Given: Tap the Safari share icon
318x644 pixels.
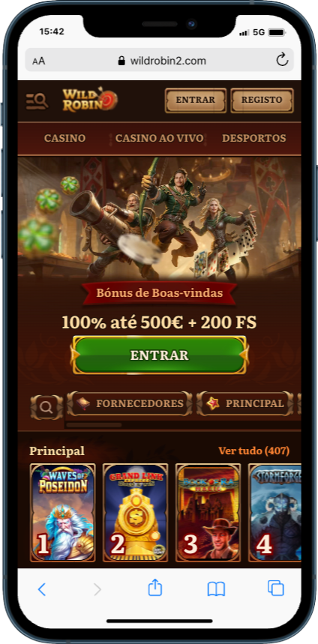Looking at the screenshot, I should click(155, 588).
